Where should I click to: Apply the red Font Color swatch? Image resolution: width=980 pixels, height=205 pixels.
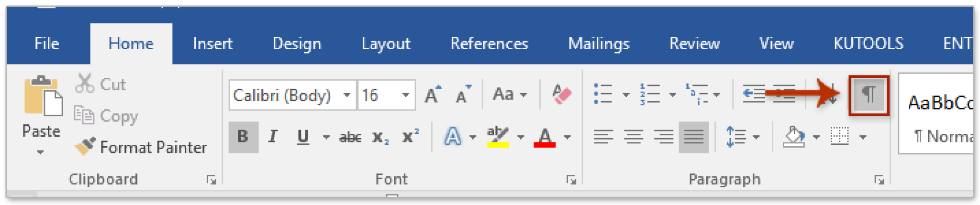[x=545, y=138]
